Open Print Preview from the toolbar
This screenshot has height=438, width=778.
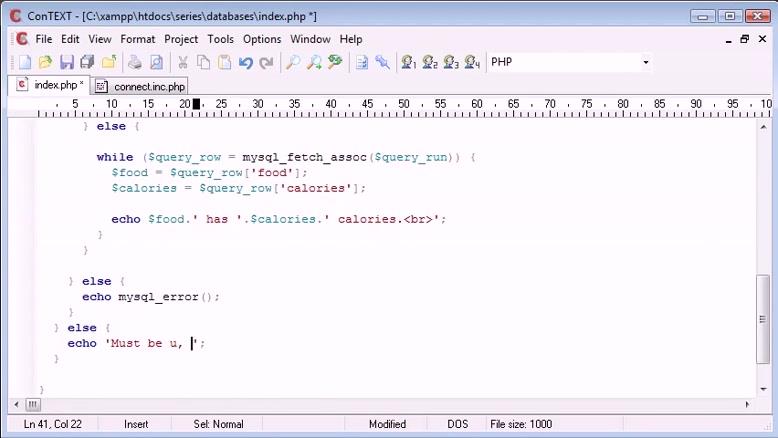pos(156,62)
